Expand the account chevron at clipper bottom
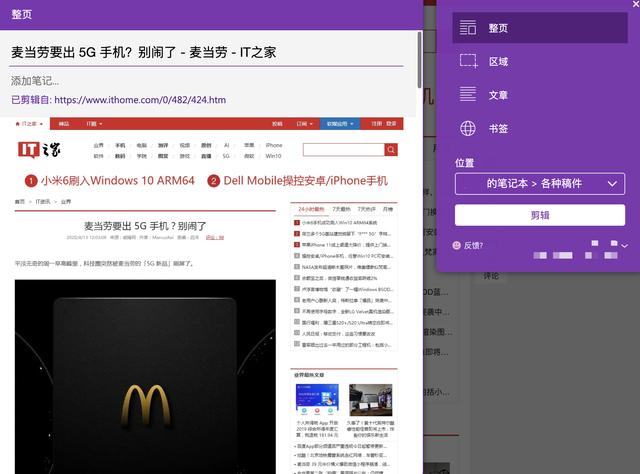Image resolution: width=640 pixels, height=474 pixels. click(x=624, y=246)
